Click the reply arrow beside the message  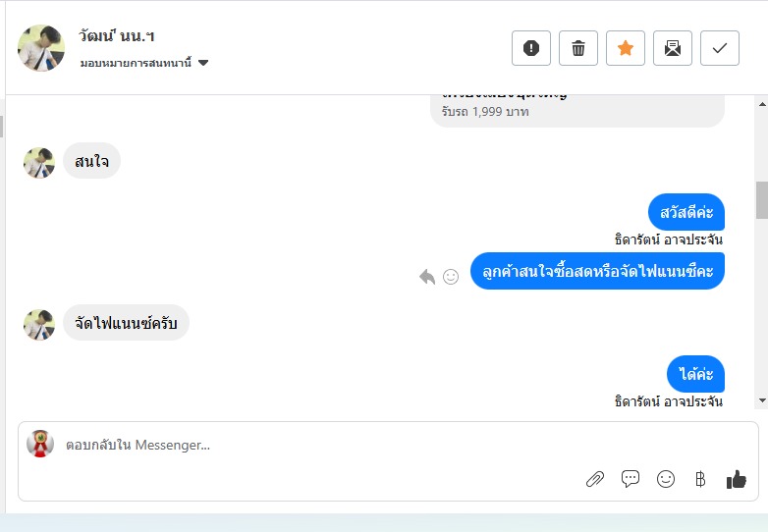[427, 277]
